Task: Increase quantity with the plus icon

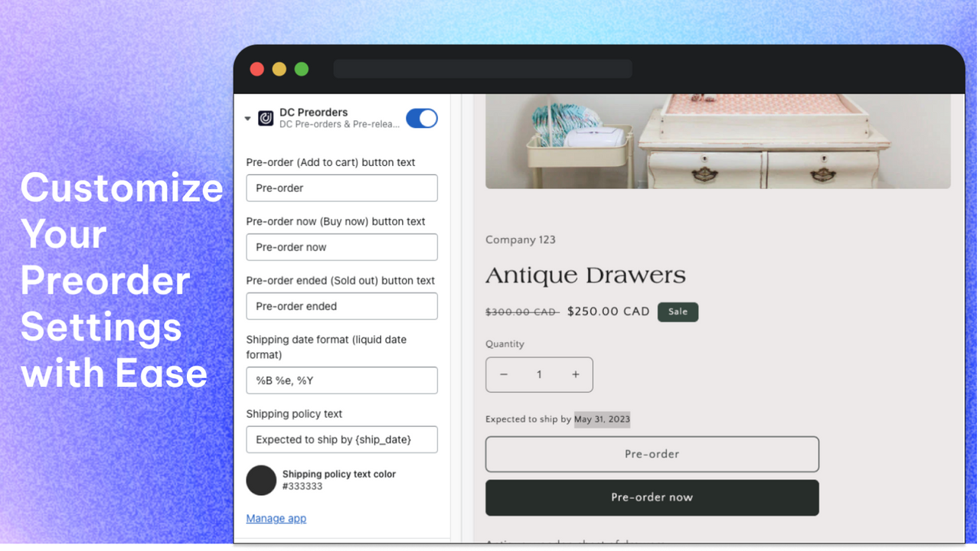Action: [575, 374]
